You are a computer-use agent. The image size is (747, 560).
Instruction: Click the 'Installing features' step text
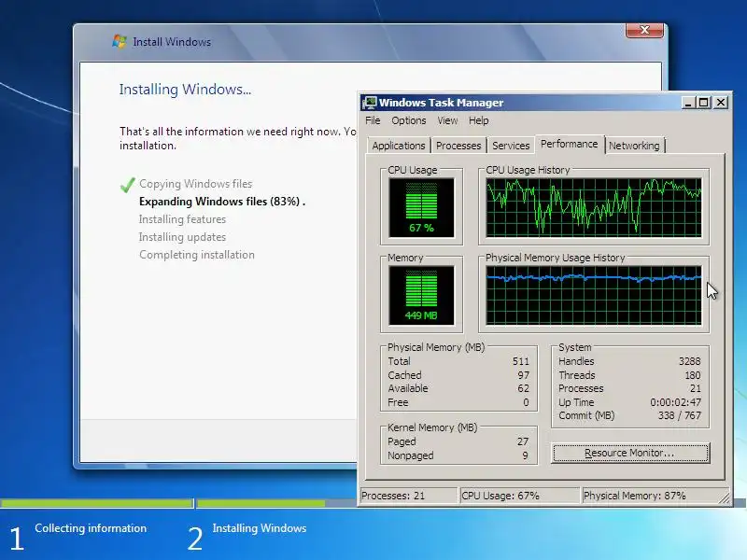click(x=182, y=219)
